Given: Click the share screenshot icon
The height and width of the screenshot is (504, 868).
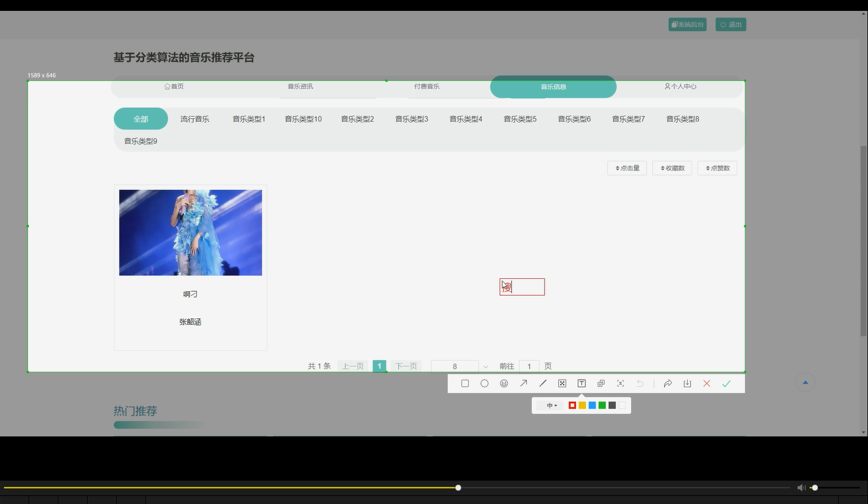Looking at the screenshot, I should tap(668, 383).
